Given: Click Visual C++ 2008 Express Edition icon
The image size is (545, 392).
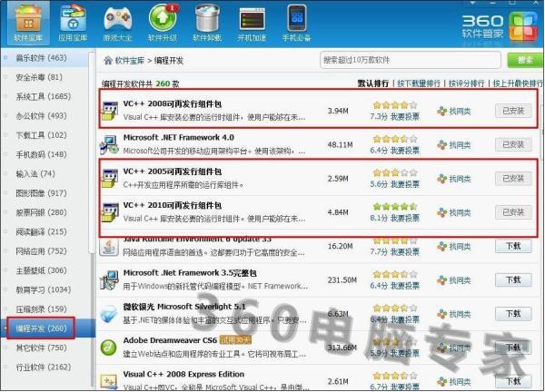Looking at the screenshot, I should point(109,381).
